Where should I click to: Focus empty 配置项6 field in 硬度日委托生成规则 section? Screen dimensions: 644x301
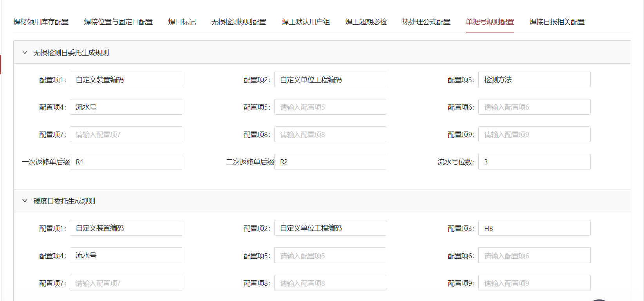[534, 255]
